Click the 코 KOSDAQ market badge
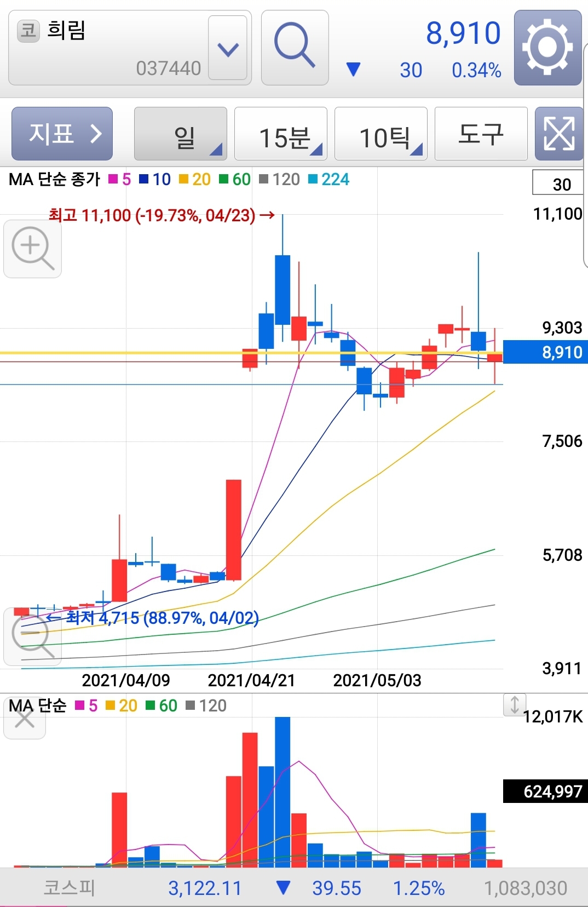This screenshot has height=907, width=588. pos(28,31)
